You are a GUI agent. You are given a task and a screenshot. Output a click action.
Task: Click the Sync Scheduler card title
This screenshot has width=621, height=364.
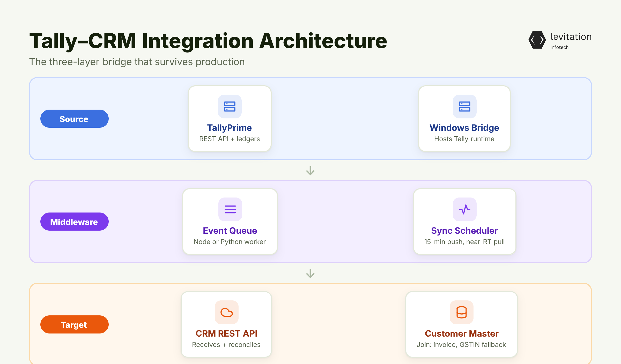click(x=464, y=231)
